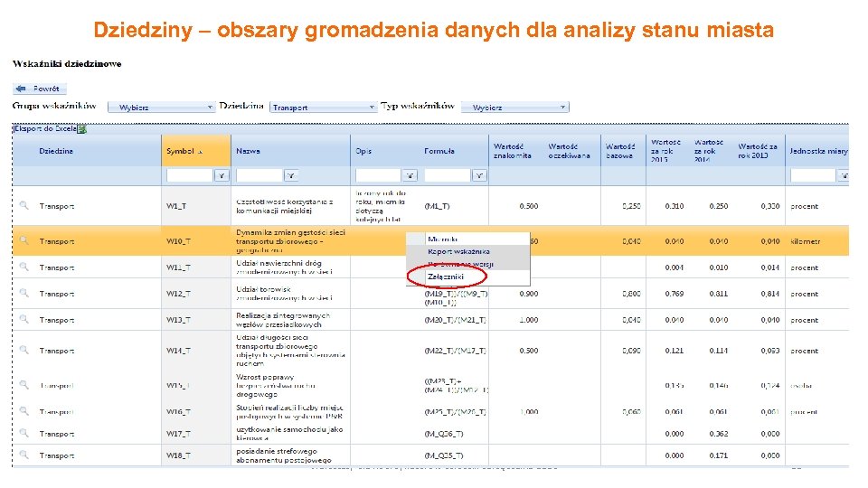868x488 pixels.
Task: Open magnifier icon for row W12_T
Action: click(x=24, y=293)
